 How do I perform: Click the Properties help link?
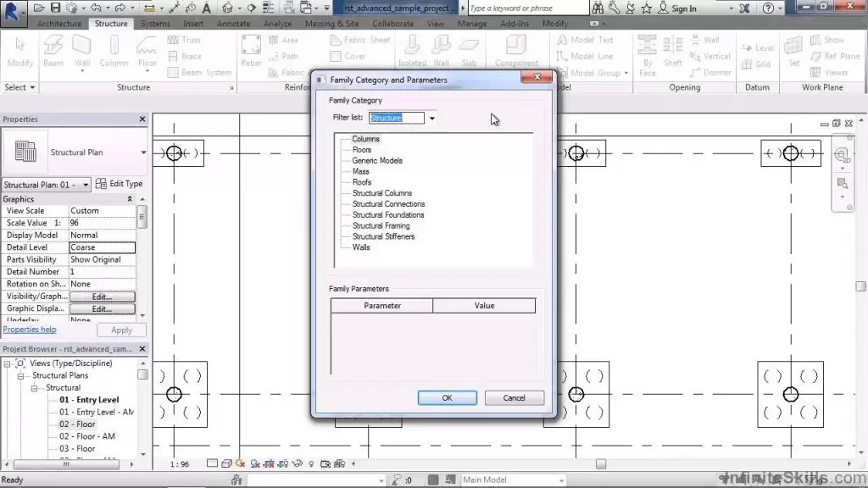tap(30, 330)
